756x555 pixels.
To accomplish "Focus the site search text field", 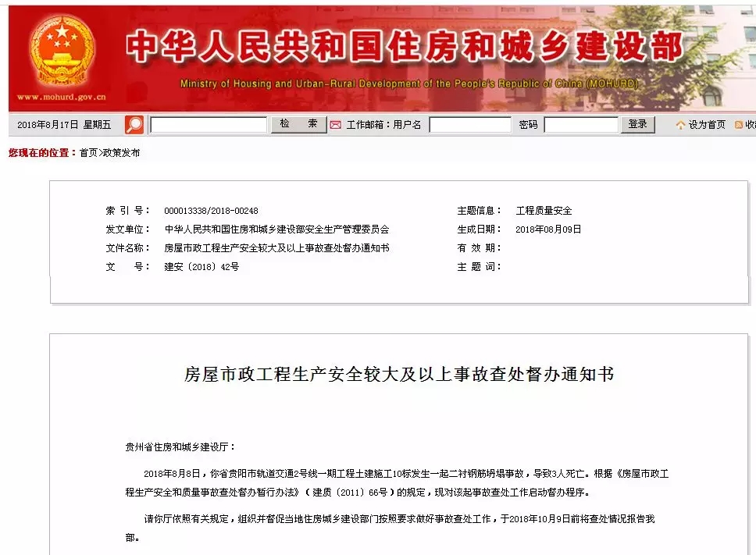I will [x=209, y=125].
